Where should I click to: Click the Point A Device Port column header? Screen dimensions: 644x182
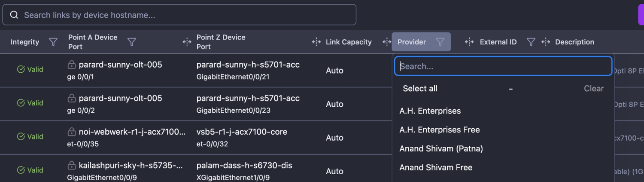coord(93,42)
